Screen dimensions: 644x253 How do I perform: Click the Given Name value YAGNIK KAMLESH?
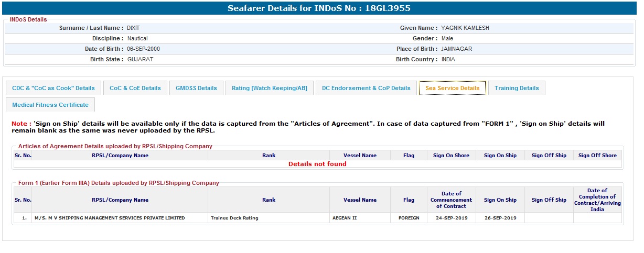465,28
